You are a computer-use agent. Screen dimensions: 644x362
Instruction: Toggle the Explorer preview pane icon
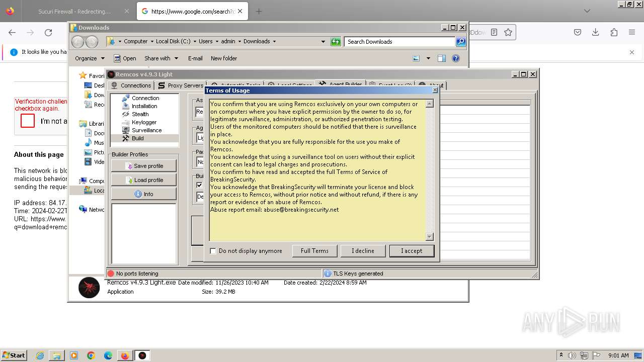(441, 58)
